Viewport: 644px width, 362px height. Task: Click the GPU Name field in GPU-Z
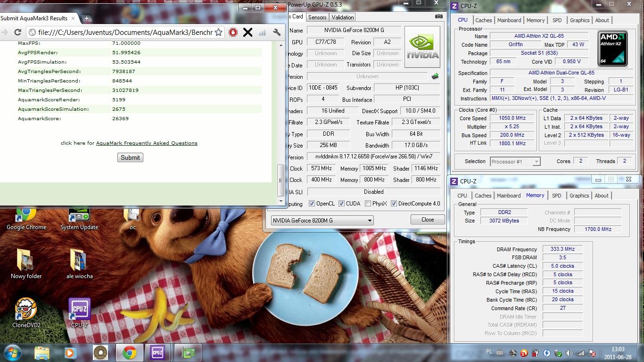tap(354, 30)
